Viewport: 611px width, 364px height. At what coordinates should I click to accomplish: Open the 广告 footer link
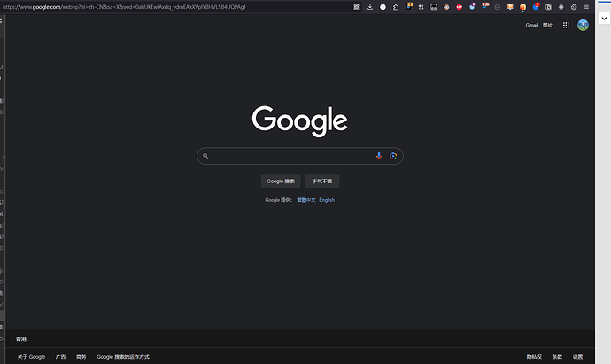[60, 357]
